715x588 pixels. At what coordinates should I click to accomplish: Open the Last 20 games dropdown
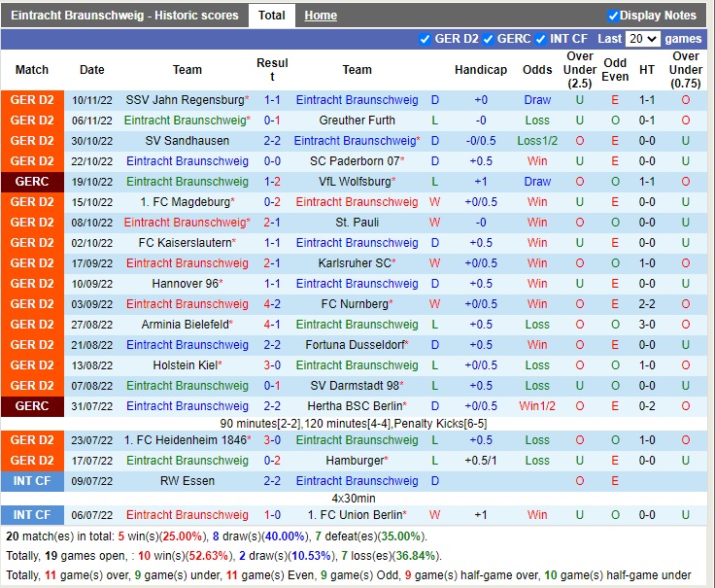[643, 39]
